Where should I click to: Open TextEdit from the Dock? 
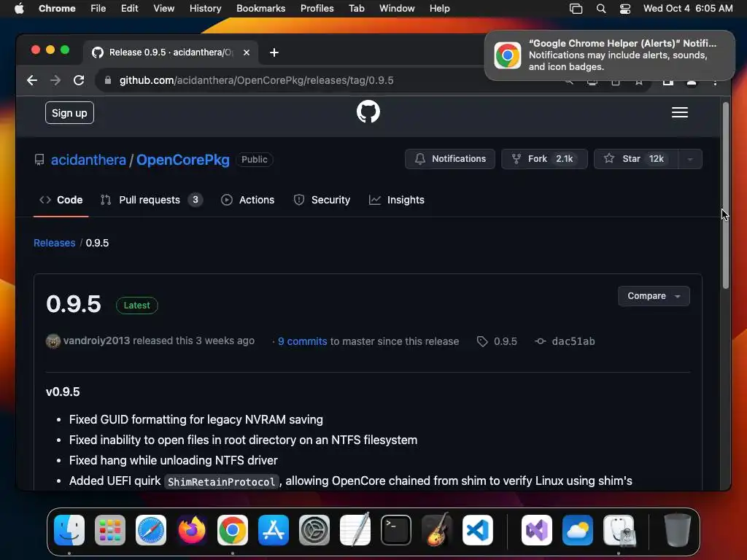coord(355,530)
